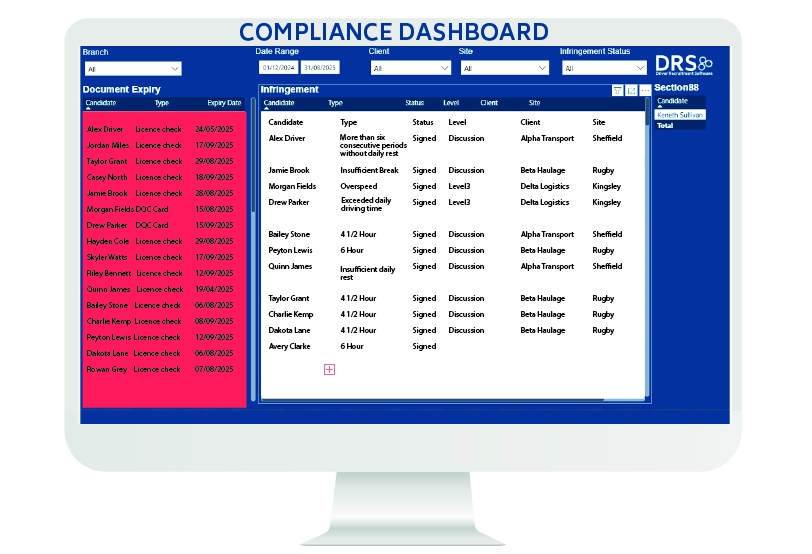
Task: Sort Infringement table by Status header
Action: 414,103
